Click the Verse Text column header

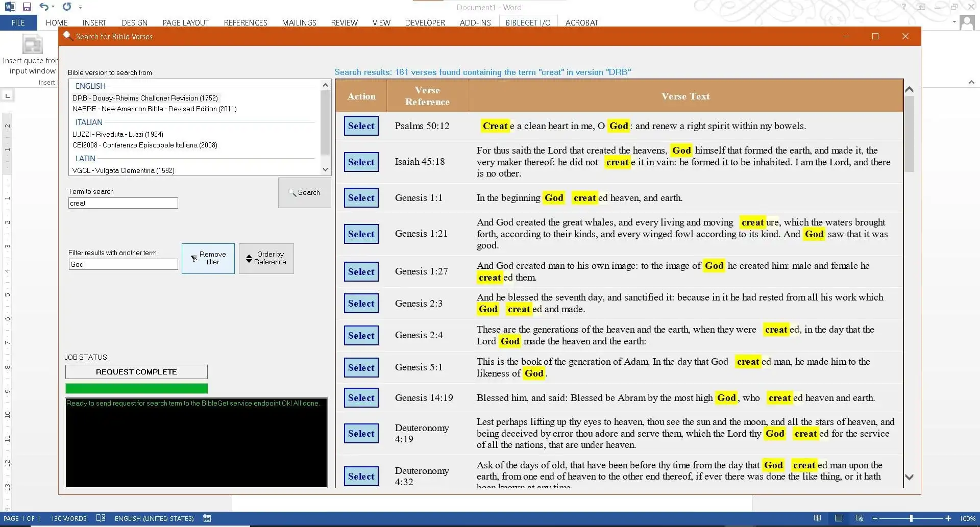[685, 96]
